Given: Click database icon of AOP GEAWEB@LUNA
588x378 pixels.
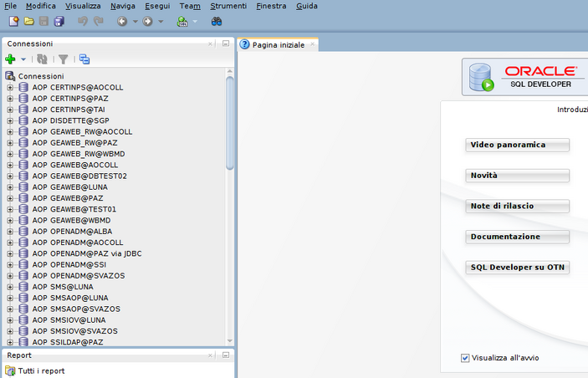Looking at the screenshot, I should [23, 187].
